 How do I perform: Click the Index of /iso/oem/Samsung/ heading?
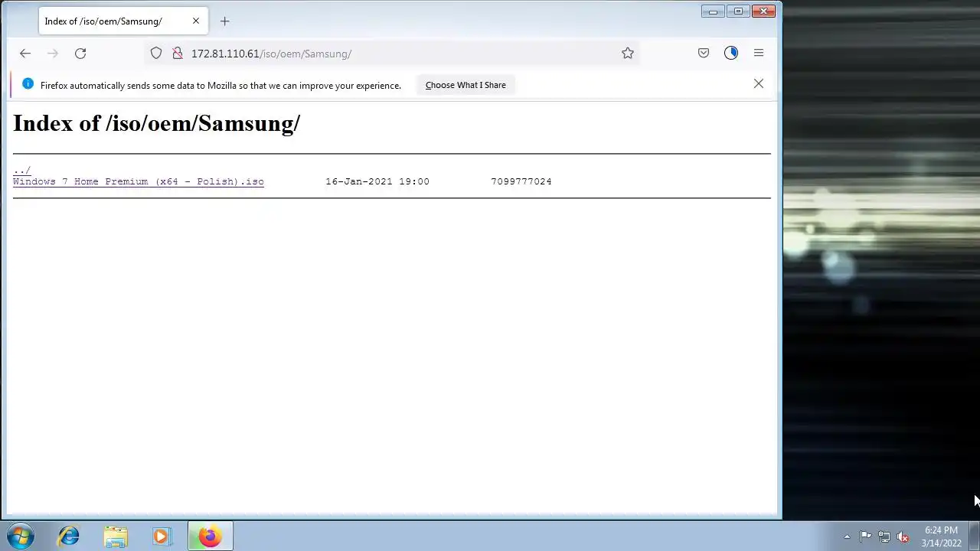pos(156,123)
